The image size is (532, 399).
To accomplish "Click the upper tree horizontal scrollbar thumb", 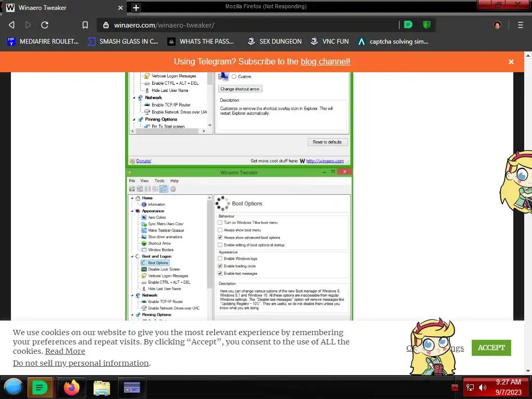I will [167, 131].
